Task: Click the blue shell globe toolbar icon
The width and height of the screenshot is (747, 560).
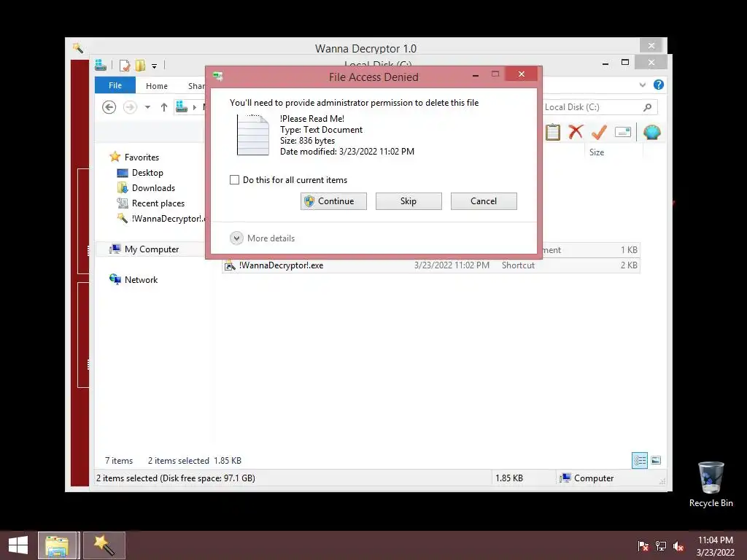Action: pyautogui.click(x=651, y=132)
